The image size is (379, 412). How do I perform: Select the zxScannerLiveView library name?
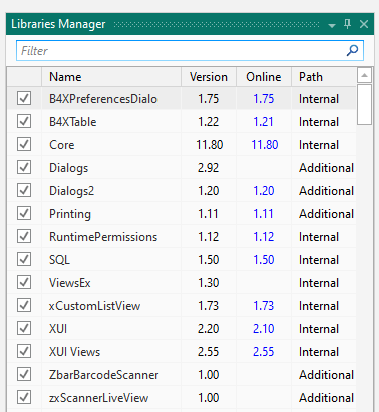click(x=98, y=398)
